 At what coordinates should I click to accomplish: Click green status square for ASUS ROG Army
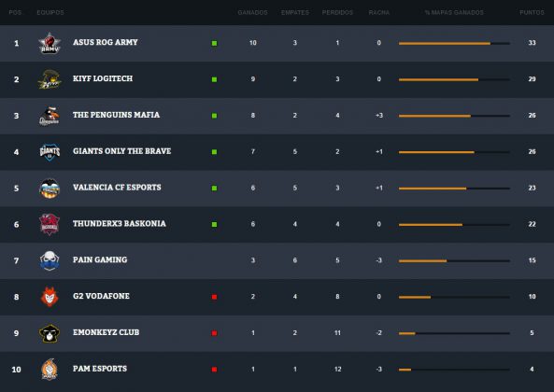coord(214,43)
